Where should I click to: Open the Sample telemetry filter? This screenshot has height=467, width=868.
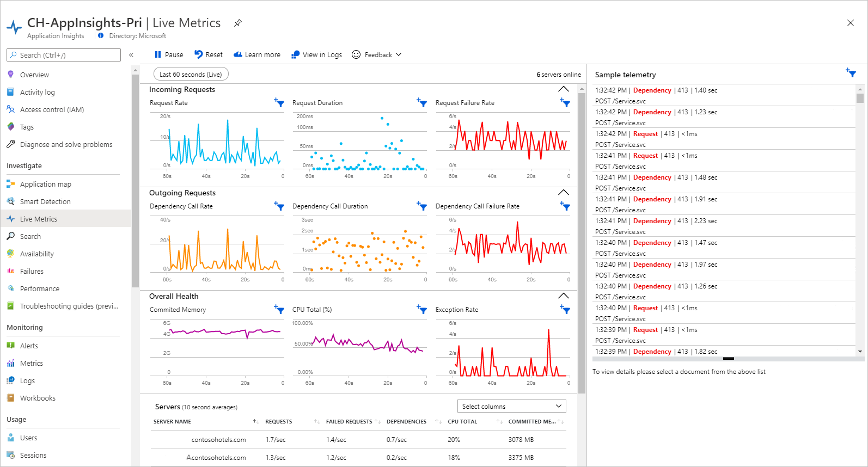[851, 73]
